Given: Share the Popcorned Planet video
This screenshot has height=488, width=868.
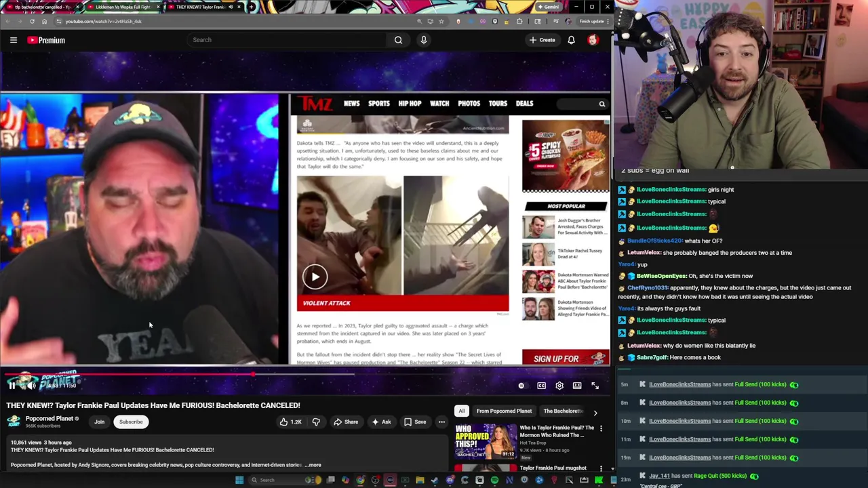Looking at the screenshot, I should click(x=345, y=422).
